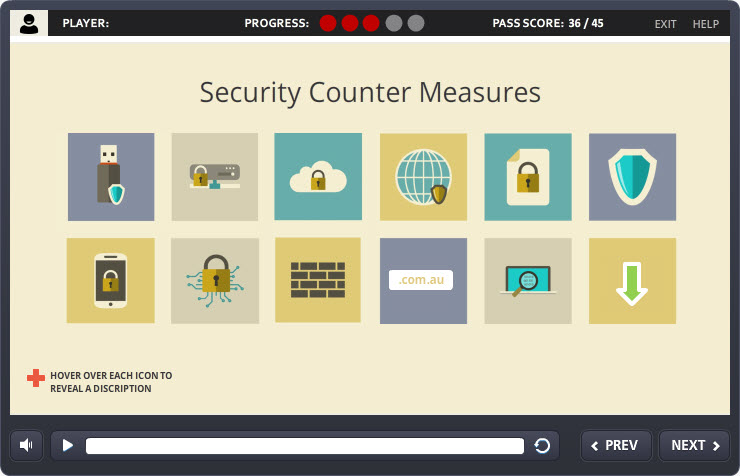
Task: Select the locked smartphone icon
Action: 110,281
